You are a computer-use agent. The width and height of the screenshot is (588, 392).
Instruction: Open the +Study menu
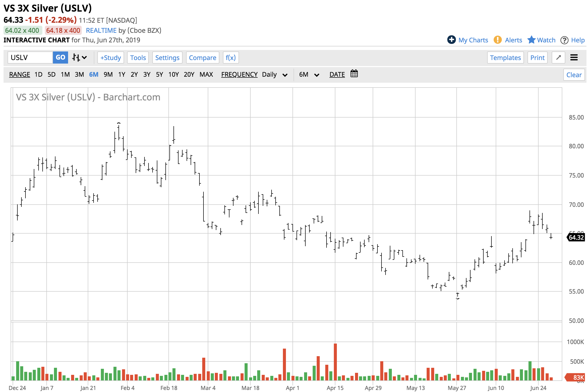pos(110,58)
